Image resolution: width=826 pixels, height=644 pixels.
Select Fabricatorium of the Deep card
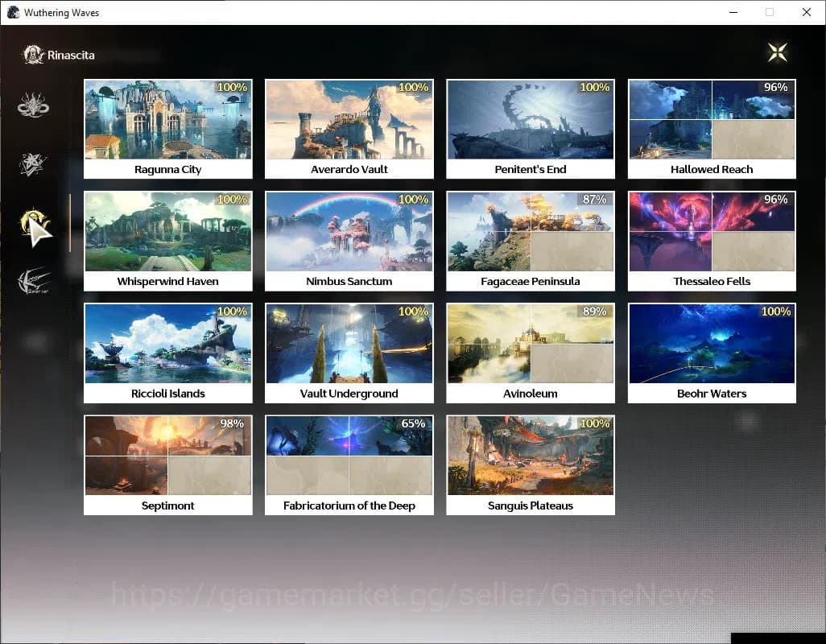click(349, 464)
